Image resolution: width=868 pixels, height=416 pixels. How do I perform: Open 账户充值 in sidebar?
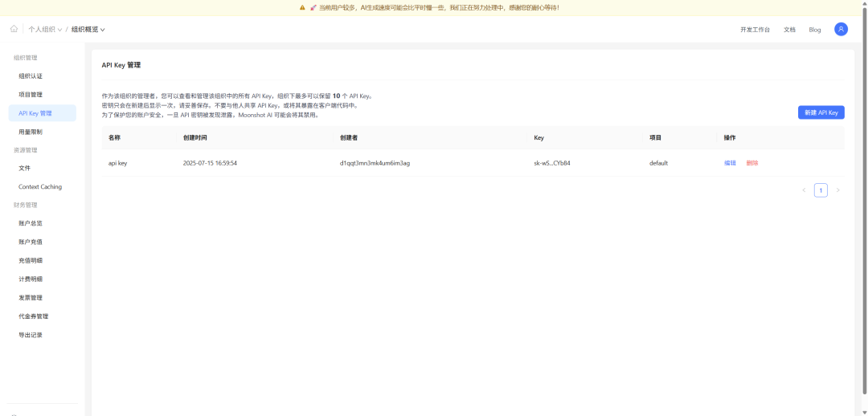[43, 242]
